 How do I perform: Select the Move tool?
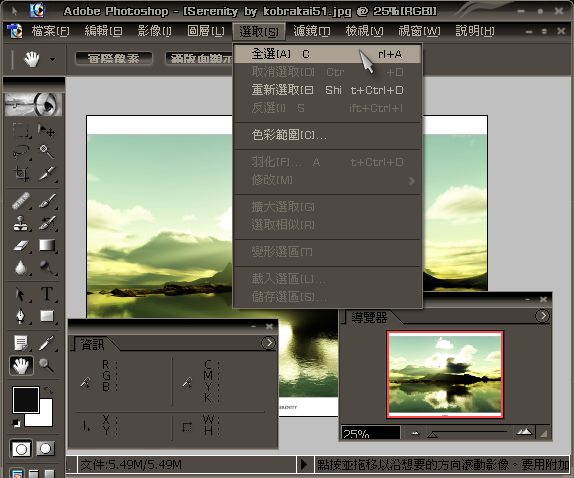[46, 130]
